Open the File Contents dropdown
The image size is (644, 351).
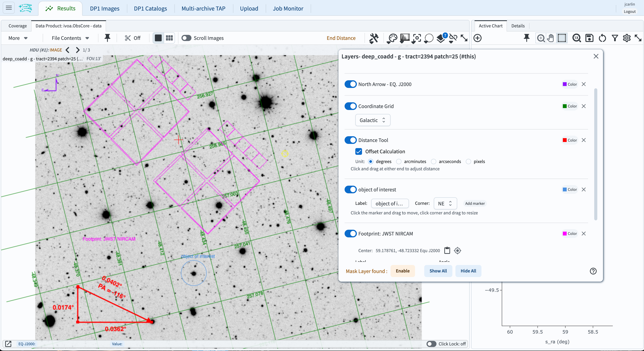click(x=70, y=38)
